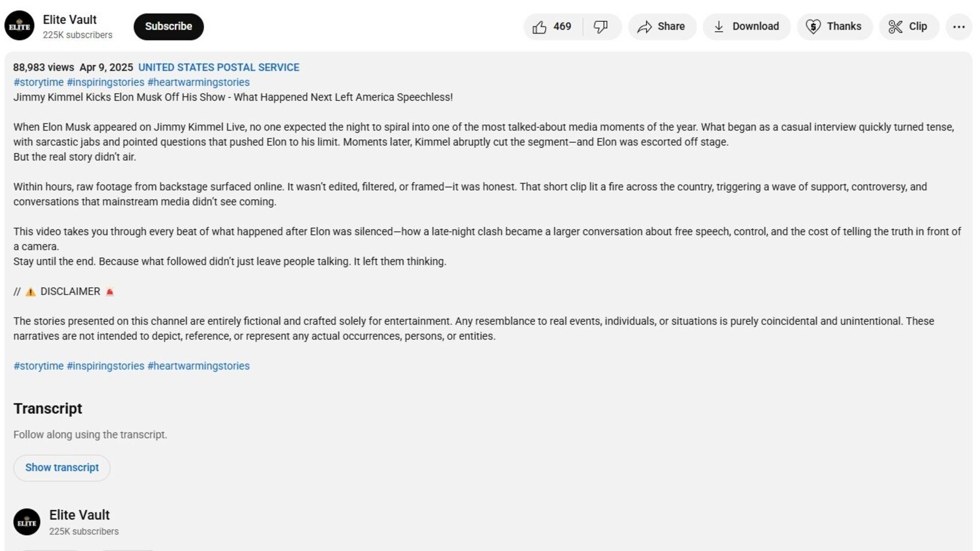Open the UNITED STATES POSTAL SERVICE link
This screenshot has width=980, height=551.
click(218, 67)
